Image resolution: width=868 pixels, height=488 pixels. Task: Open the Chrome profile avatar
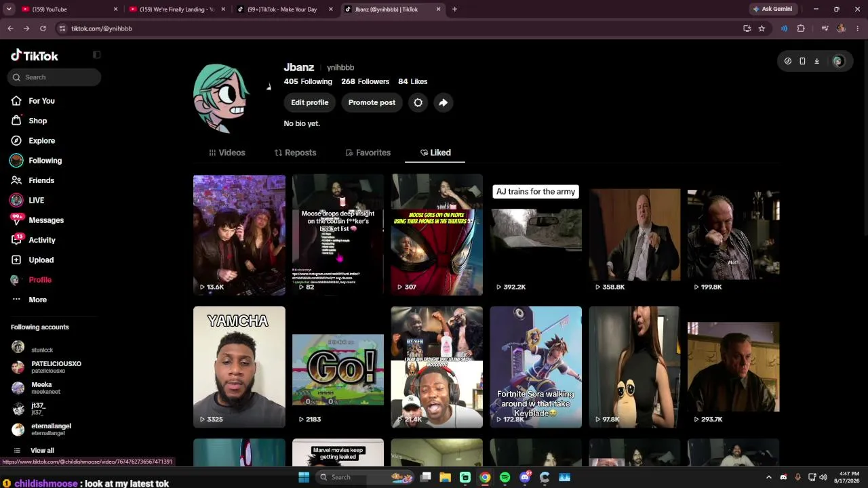[x=841, y=28]
